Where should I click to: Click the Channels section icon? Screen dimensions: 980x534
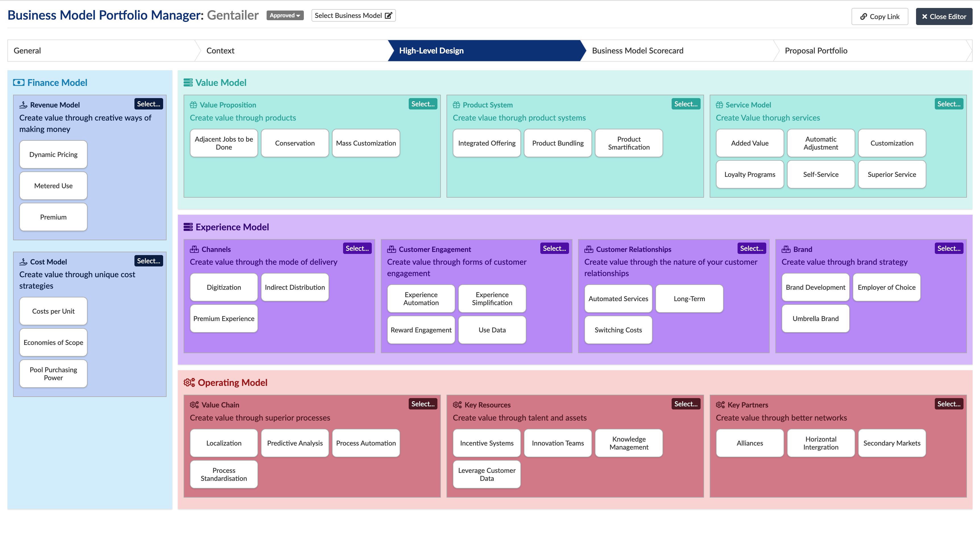194,249
